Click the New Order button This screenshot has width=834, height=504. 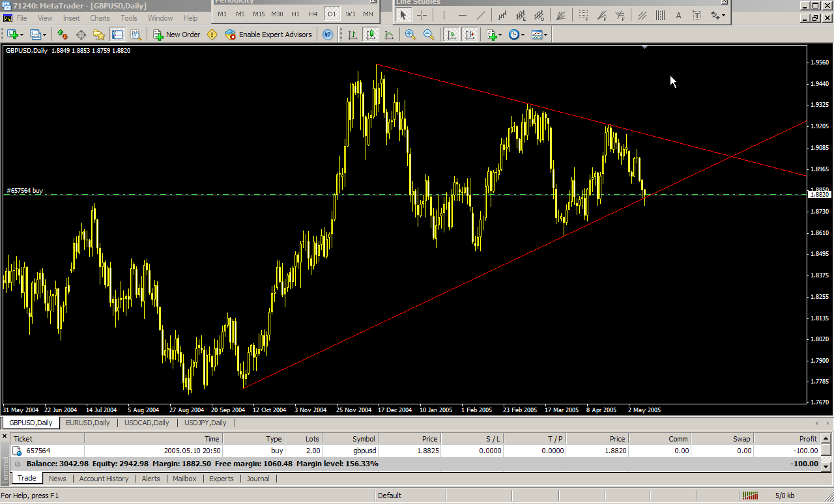[177, 35]
